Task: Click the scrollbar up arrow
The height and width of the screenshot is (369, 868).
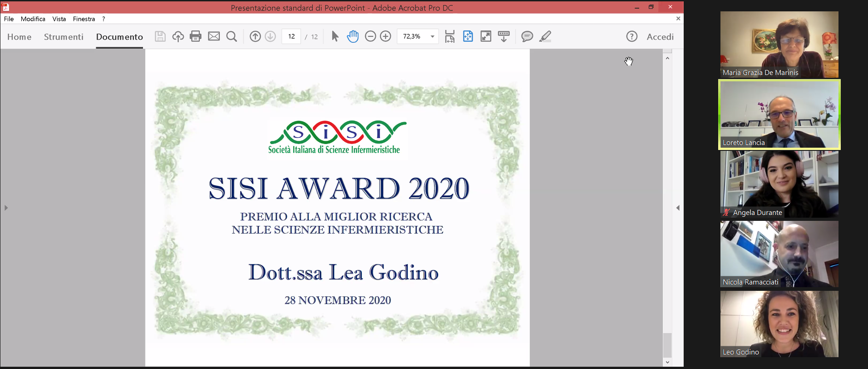Action: (x=667, y=58)
